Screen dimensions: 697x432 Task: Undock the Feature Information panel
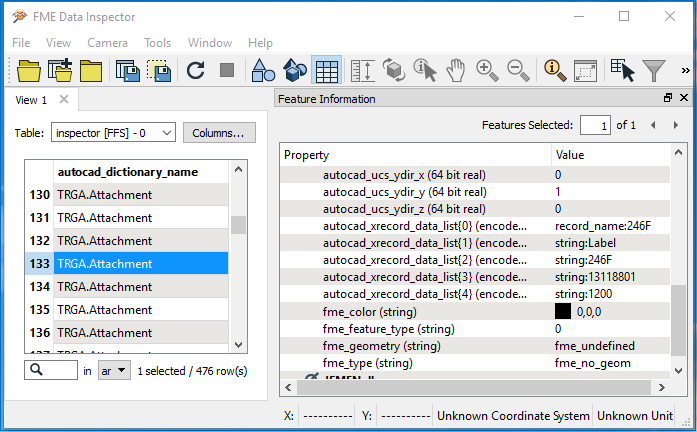coord(668,98)
